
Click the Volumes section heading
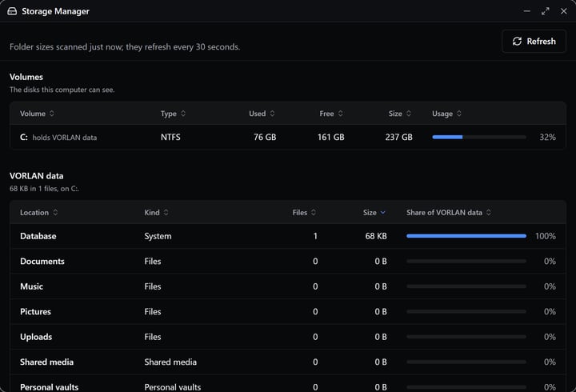pos(26,77)
